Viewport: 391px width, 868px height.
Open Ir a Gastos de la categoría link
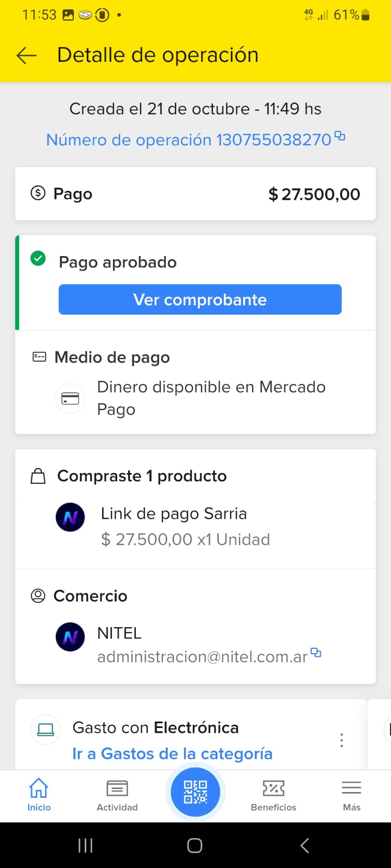pyautogui.click(x=172, y=754)
